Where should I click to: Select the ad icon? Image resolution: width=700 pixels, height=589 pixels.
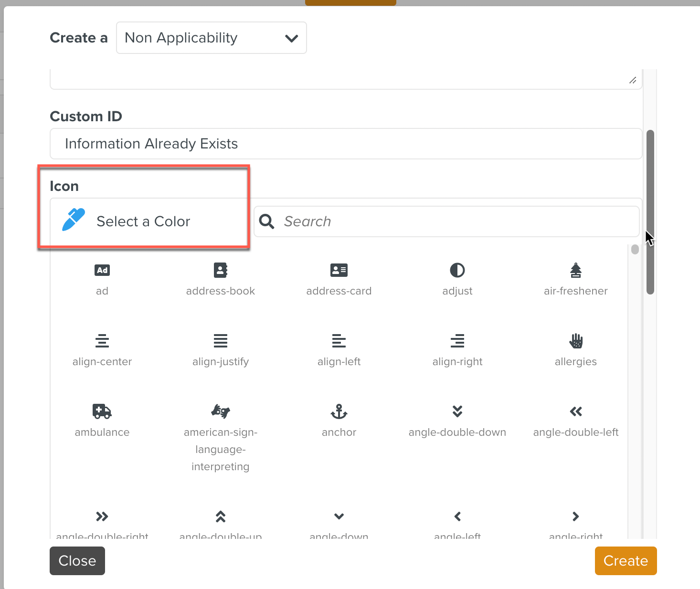[102, 271]
